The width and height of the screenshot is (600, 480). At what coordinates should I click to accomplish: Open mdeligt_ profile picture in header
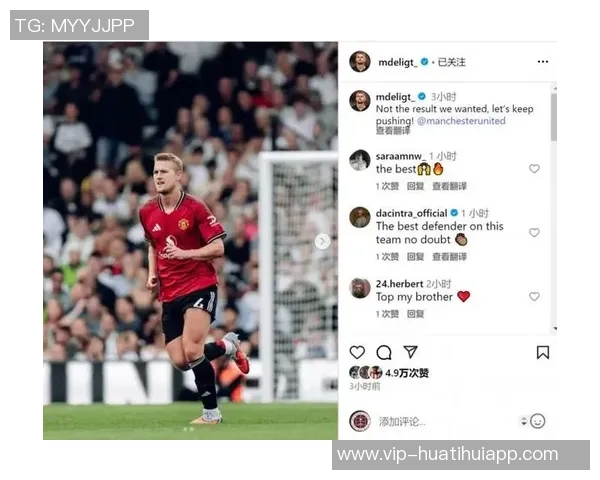pyautogui.click(x=360, y=62)
